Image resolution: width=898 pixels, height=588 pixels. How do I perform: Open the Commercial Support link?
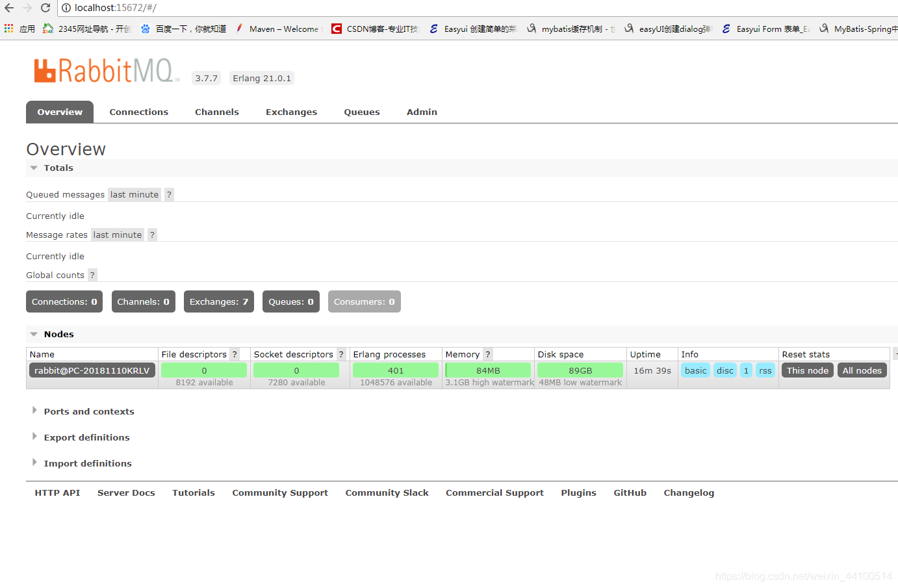coord(494,492)
